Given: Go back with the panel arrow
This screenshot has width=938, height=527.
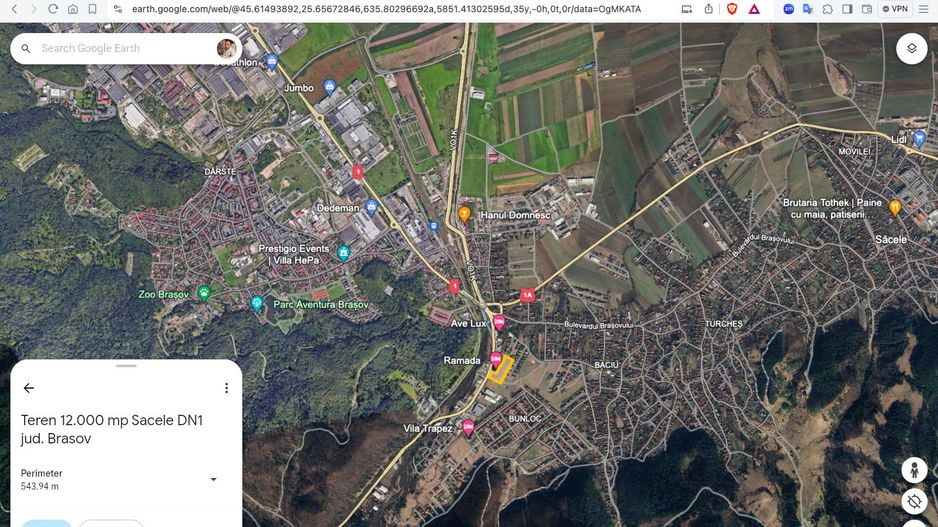Looking at the screenshot, I should (29, 388).
